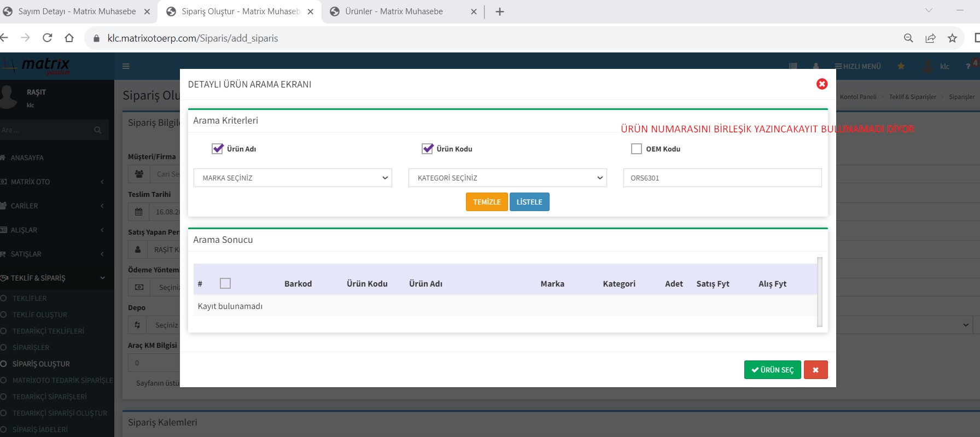Click the TEMİZLE button

487,202
